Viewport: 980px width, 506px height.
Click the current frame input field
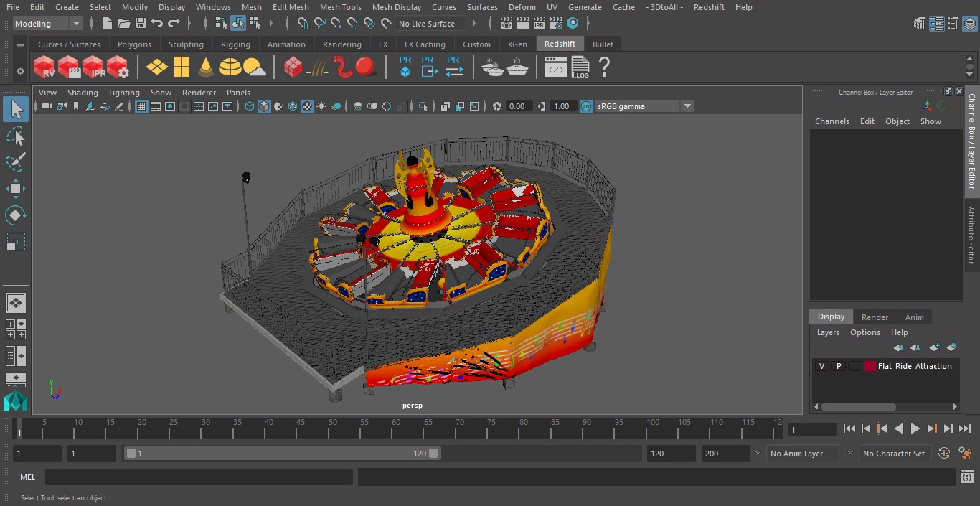point(812,429)
